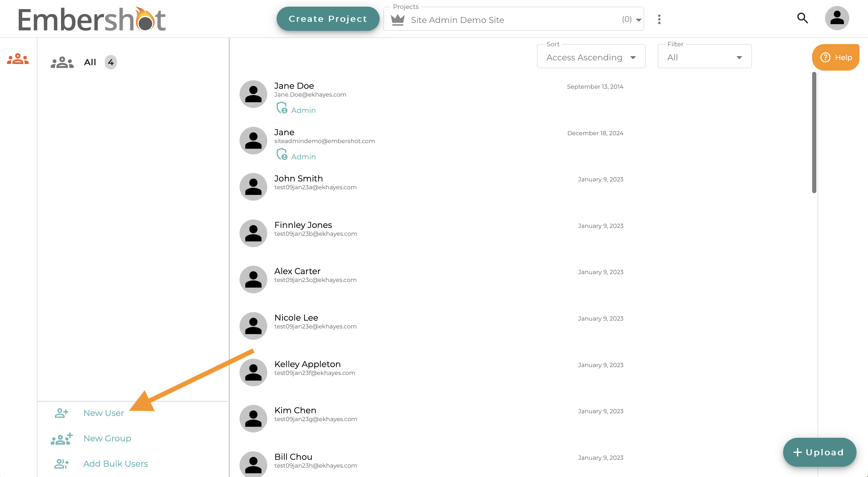
Task: Click the Upload button
Action: (819, 452)
